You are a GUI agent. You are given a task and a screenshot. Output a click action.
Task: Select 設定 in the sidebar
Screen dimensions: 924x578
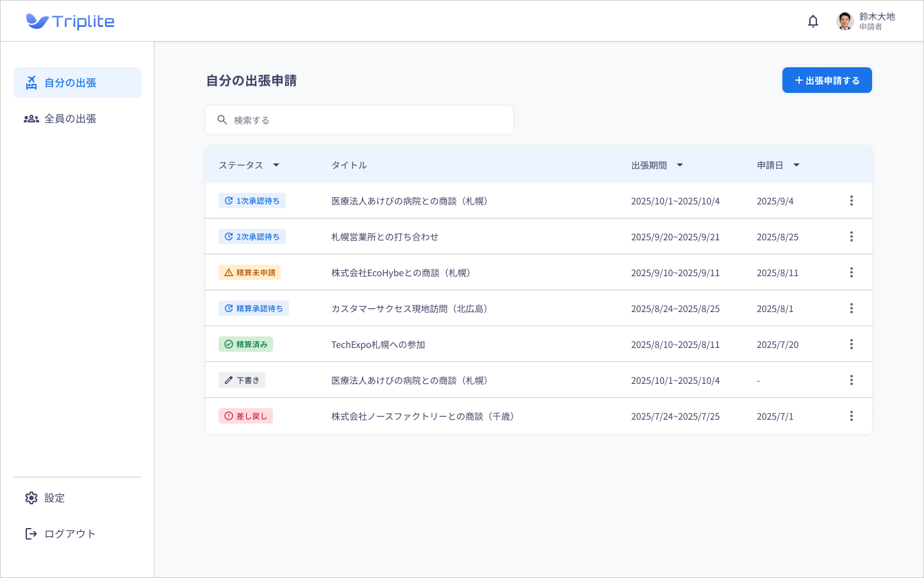[54, 498]
